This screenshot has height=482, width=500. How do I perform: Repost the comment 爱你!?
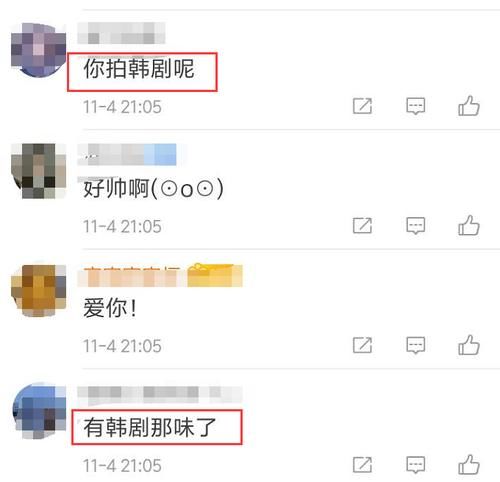tap(362, 345)
